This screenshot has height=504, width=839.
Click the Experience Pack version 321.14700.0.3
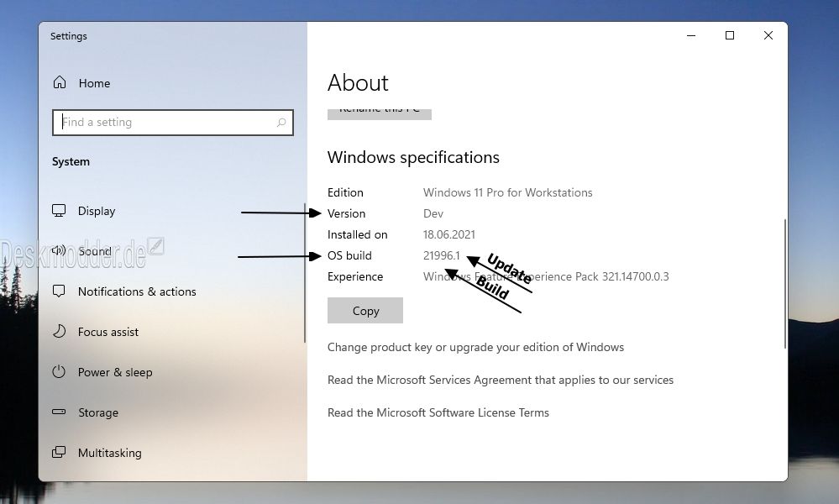tap(635, 276)
